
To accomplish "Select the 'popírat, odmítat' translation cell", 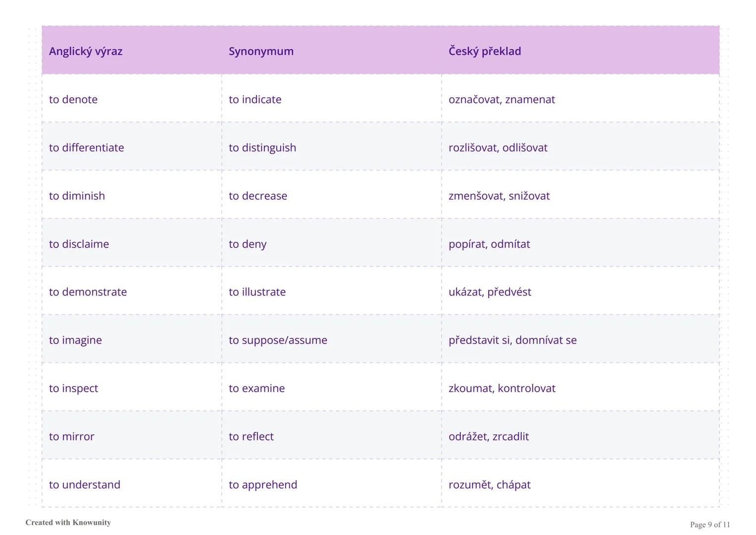I will [489, 244].
